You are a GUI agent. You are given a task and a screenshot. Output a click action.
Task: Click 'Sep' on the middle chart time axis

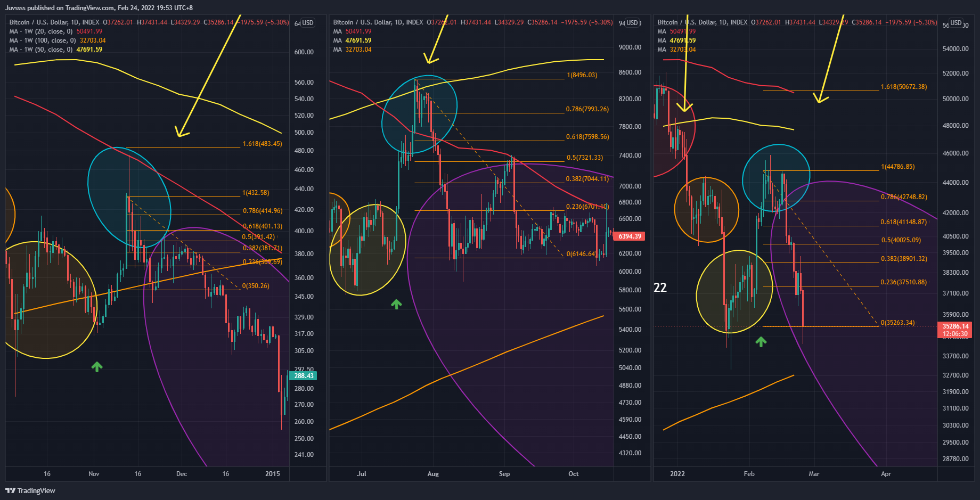pos(504,474)
